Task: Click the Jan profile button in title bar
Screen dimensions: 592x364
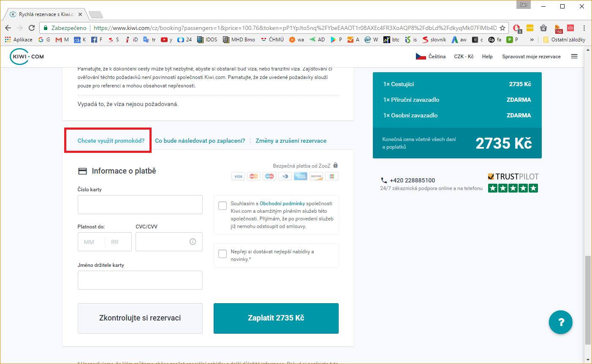Action: click(x=523, y=5)
